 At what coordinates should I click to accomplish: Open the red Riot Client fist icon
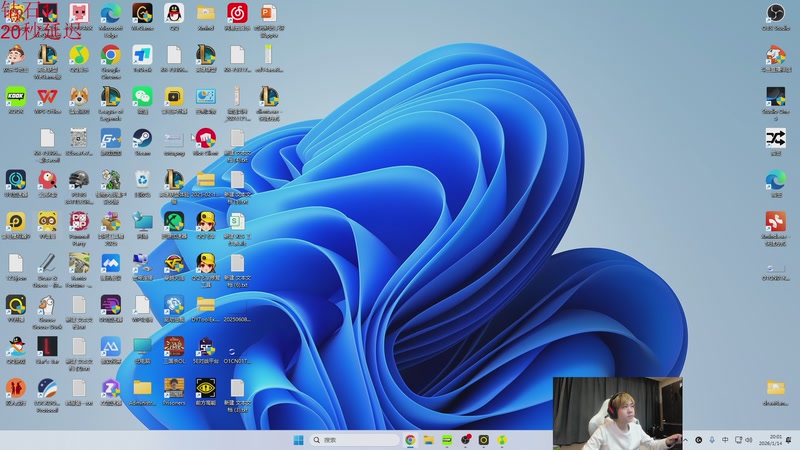tap(206, 139)
